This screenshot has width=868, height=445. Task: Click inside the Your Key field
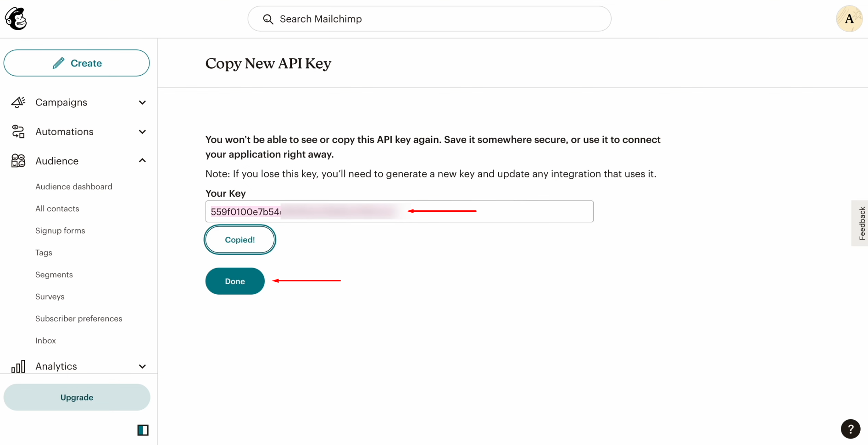pos(400,211)
